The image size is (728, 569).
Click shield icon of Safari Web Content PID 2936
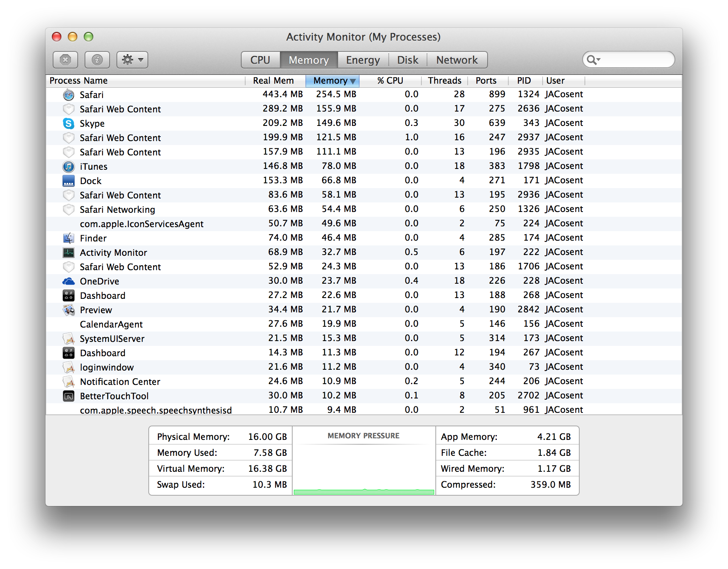(69, 195)
